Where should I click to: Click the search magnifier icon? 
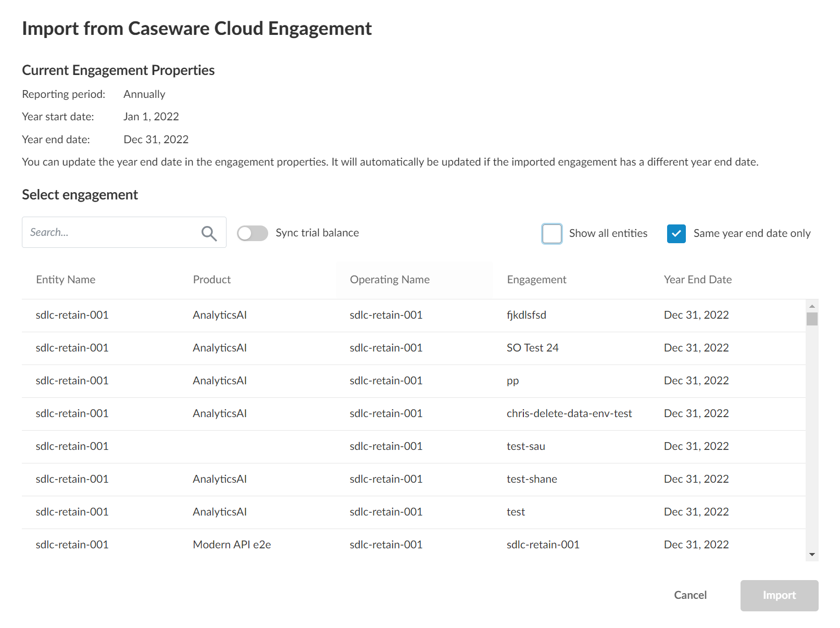click(x=209, y=233)
